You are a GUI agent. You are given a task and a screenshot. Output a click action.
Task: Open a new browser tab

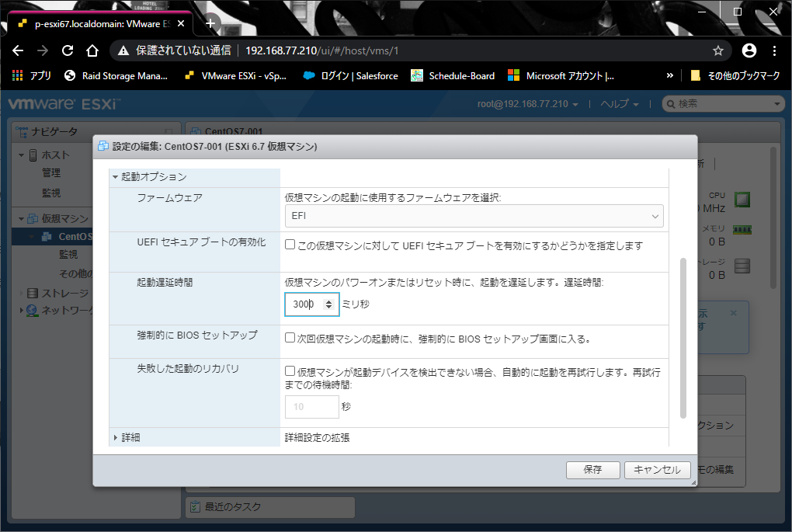[x=210, y=23]
